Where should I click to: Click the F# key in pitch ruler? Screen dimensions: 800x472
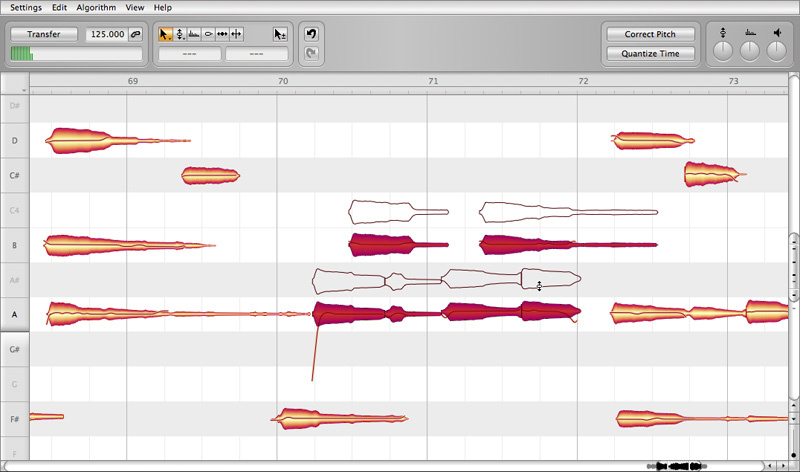tap(15, 419)
